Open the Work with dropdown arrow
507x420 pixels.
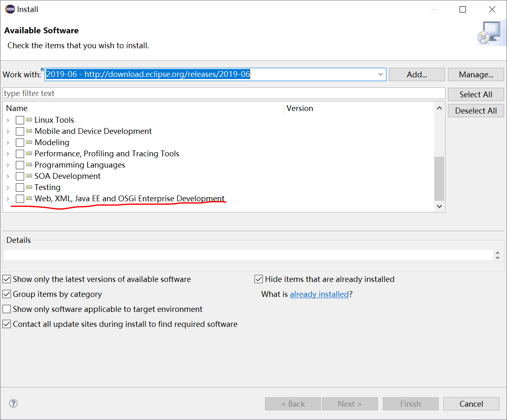tap(381, 74)
